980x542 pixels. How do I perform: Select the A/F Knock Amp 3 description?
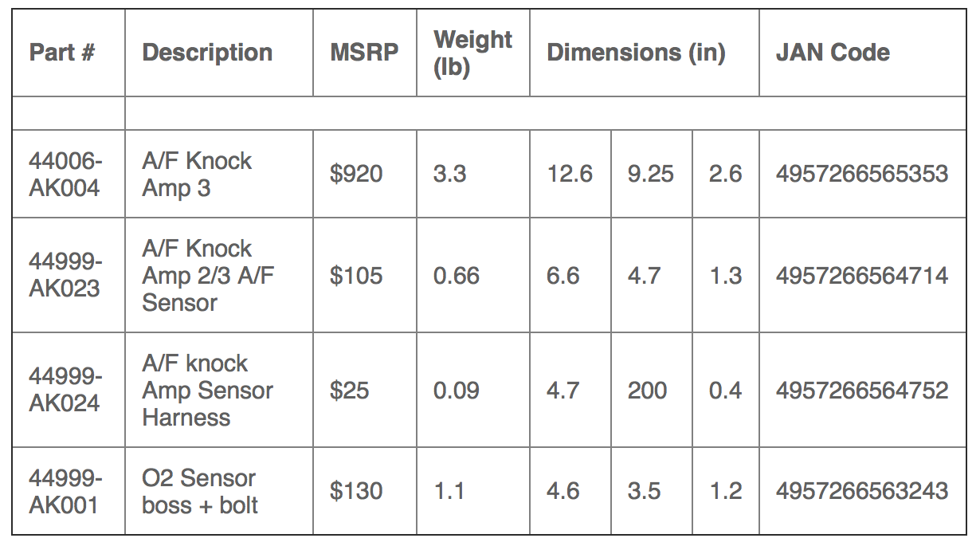coord(197,175)
